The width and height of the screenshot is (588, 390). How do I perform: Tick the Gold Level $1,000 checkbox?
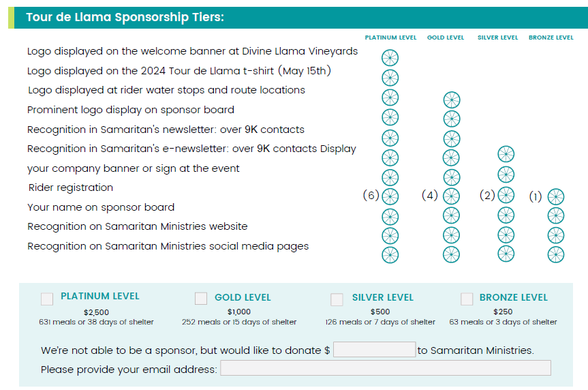pyautogui.click(x=201, y=299)
